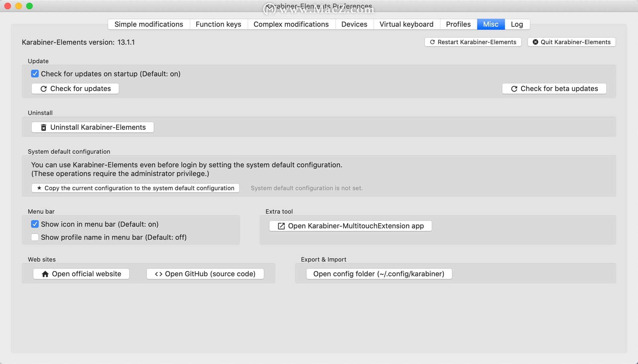This screenshot has width=638, height=364.
Task: Click '(These operations require the administrator privilege.)' text
Action: 120,174
